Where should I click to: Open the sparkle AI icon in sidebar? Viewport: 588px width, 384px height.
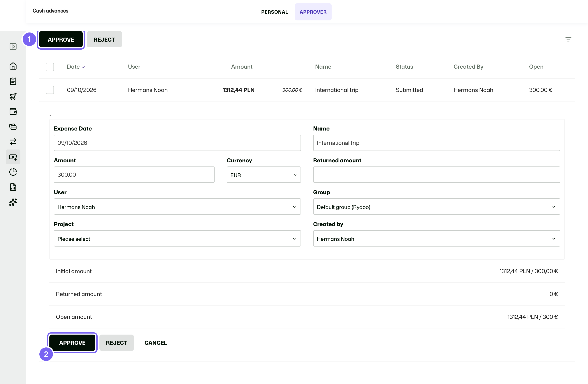coord(13,202)
